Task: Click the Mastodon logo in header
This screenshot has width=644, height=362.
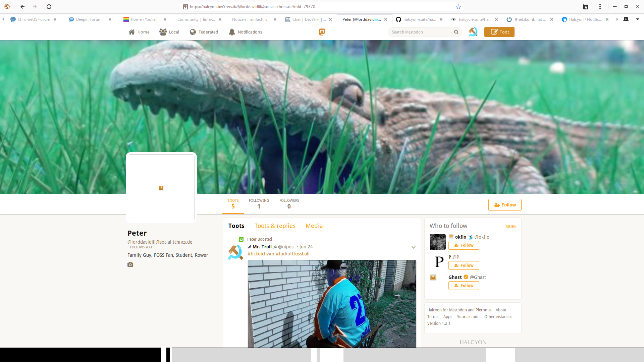Action: click(322, 32)
